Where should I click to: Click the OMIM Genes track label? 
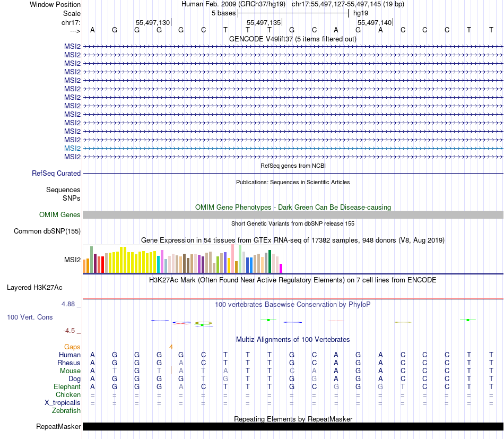coord(60,214)
